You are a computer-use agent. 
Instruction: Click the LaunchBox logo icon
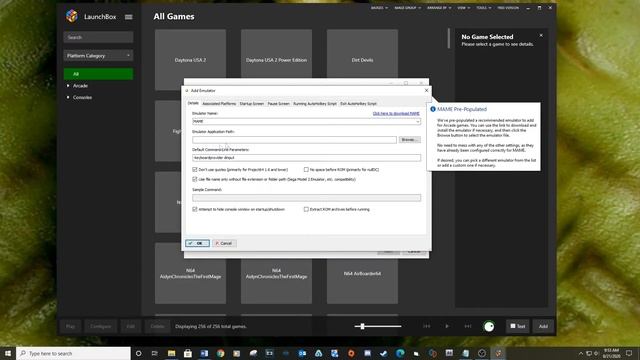point(72,16)
